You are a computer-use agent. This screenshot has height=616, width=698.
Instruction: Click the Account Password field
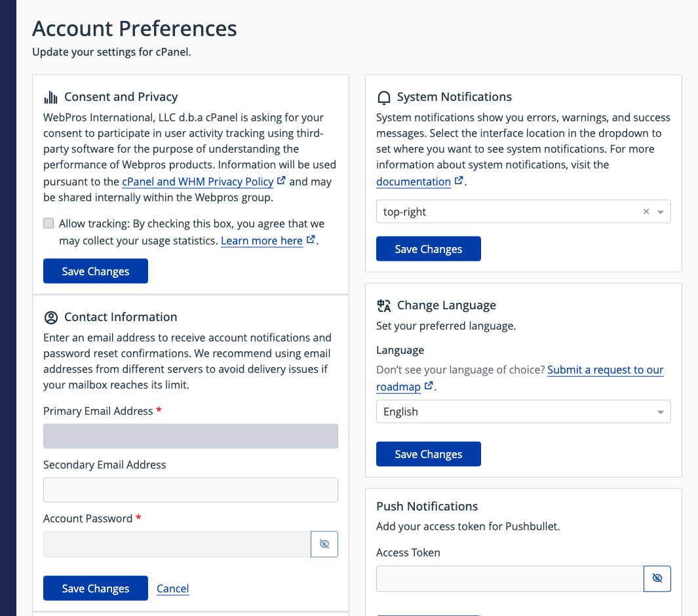tap(177, 544)
